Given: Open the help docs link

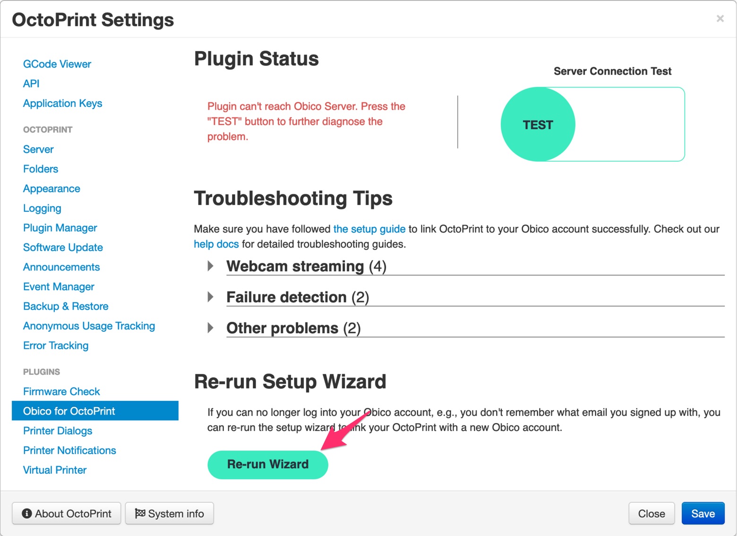Looking at the screenshot, I should (216, 244).
